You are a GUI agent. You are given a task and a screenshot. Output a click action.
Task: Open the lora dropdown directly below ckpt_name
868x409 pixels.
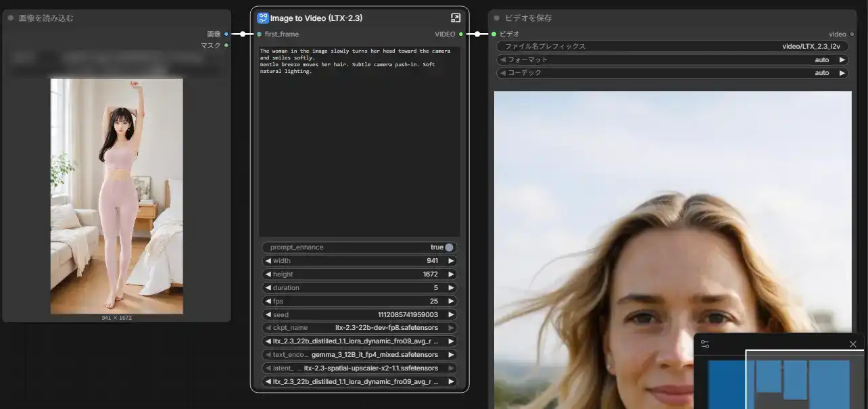pyautogui.click(x=360, y=341)
